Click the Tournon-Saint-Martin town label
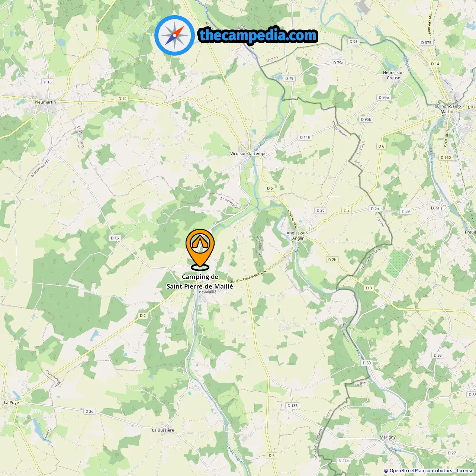The height and width of the screenshot is (476, 476). pos(447,109)
